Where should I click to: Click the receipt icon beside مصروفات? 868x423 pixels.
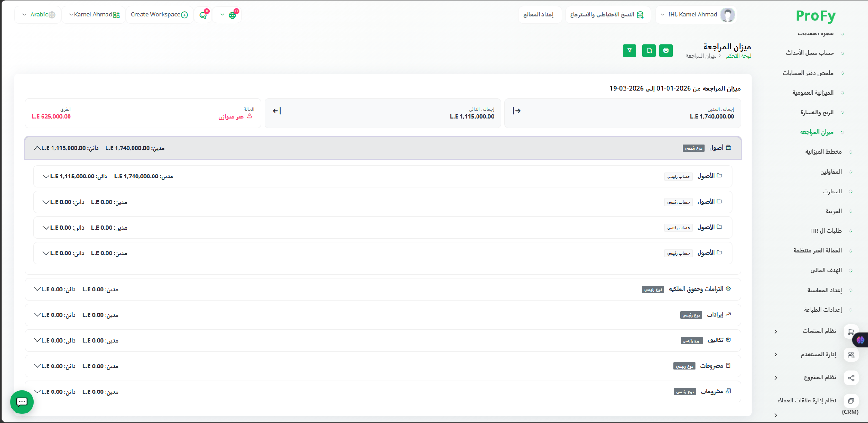[x=728, y=366]
